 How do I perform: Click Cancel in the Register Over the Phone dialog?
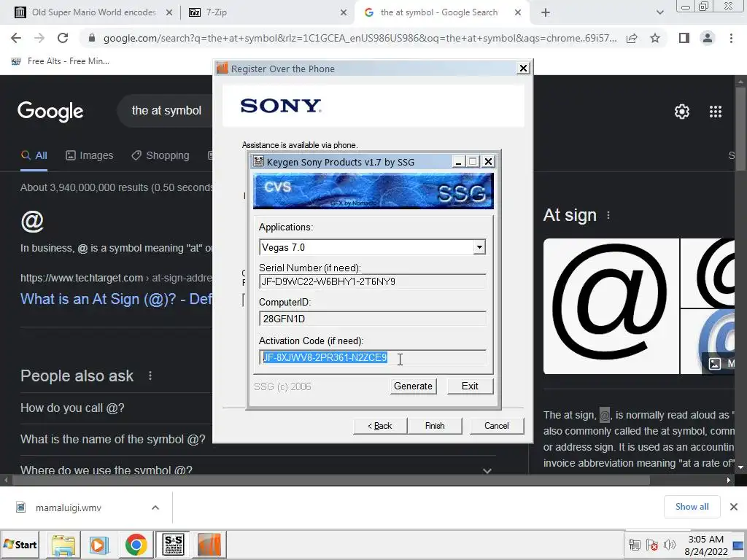[496, 426]
